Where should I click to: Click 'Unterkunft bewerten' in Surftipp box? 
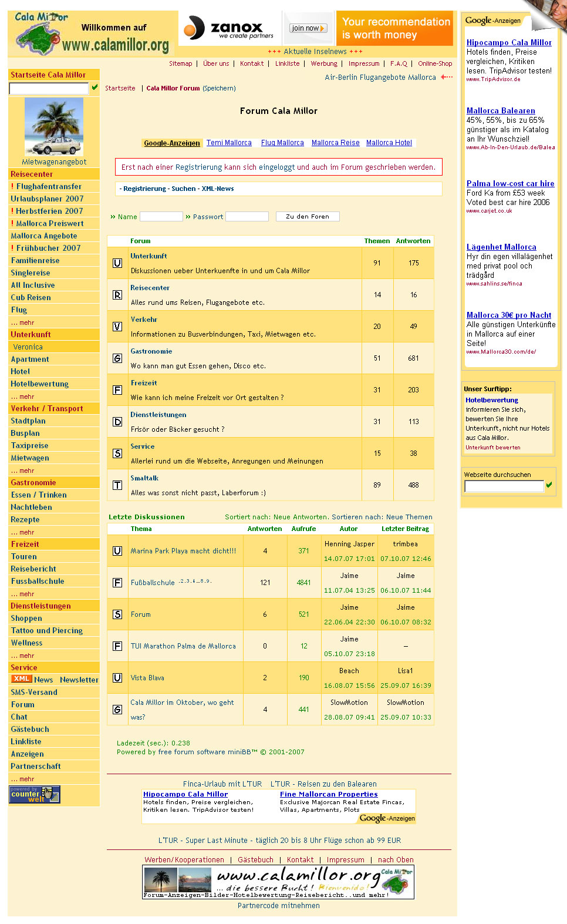click(493, 448)
